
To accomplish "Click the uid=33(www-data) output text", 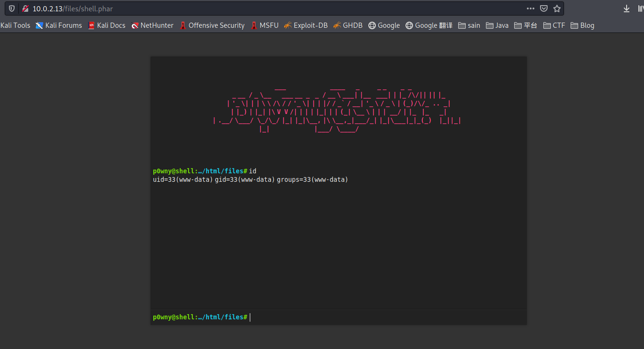I will click(x=183, y=179).
